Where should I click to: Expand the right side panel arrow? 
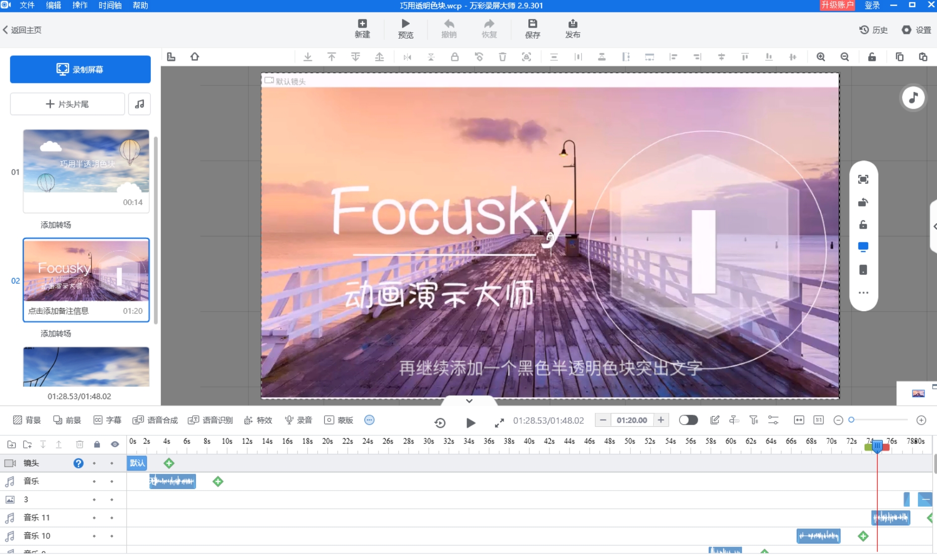point(934,226)
